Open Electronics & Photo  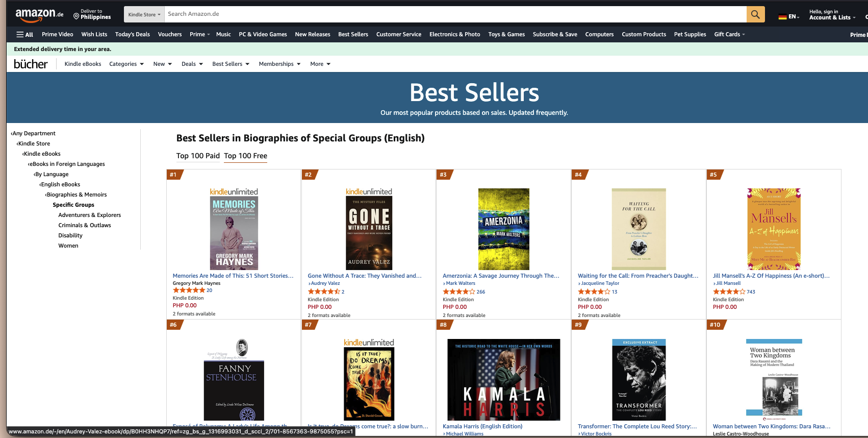[x=455, y=34]
